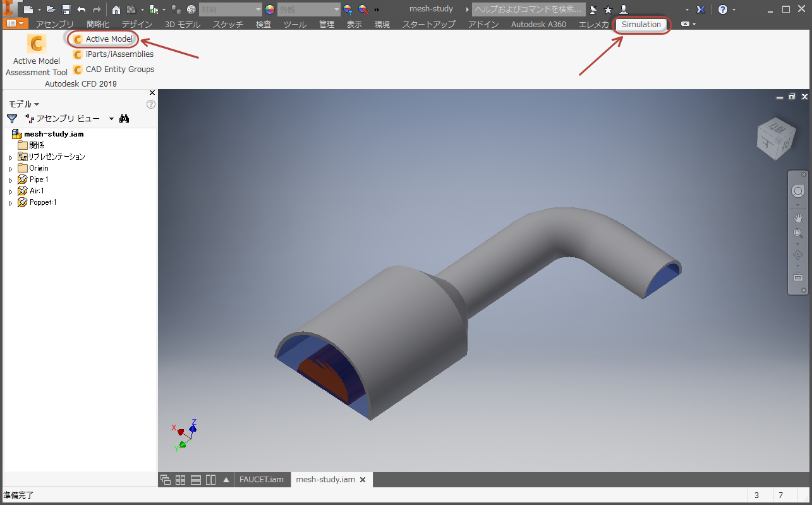This screenshot has height=505, width=812.
Task: Expand the Origin folder node
Action: [x=11, y=169]
